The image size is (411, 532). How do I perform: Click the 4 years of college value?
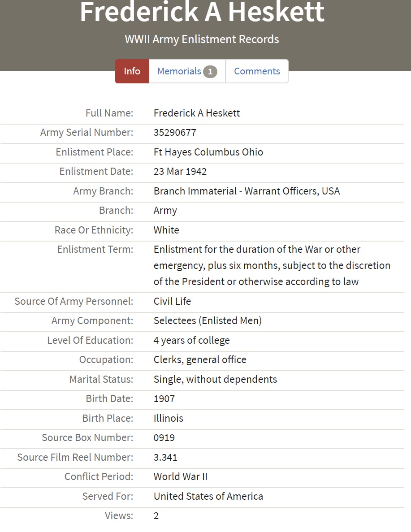coord(191,340)
